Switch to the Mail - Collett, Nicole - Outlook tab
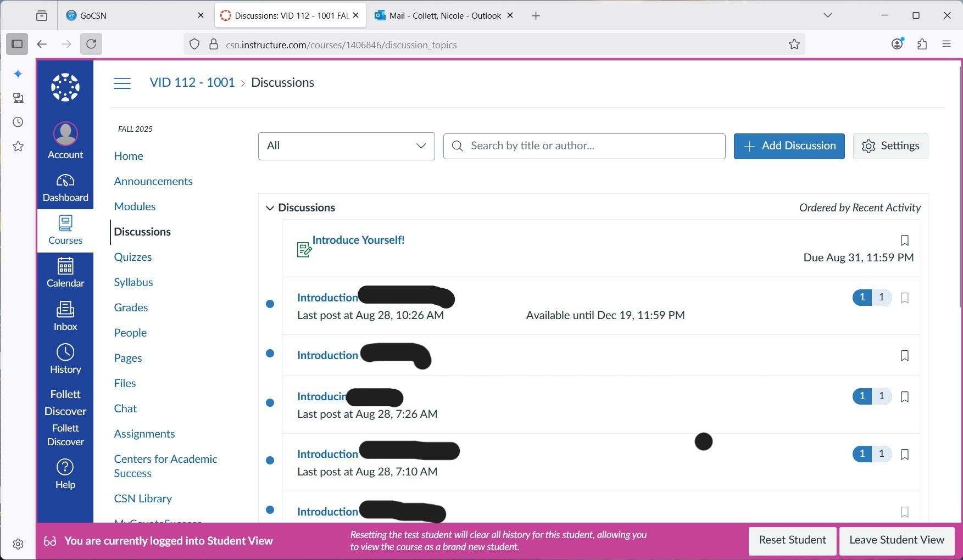This screenshot has width=963, height=560. point(444,15)
